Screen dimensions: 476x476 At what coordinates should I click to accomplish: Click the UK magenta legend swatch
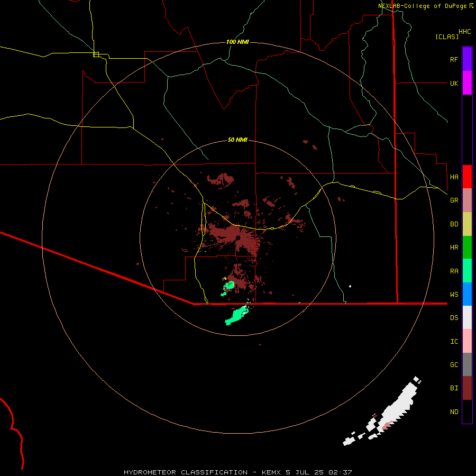(x=467, y=83)
